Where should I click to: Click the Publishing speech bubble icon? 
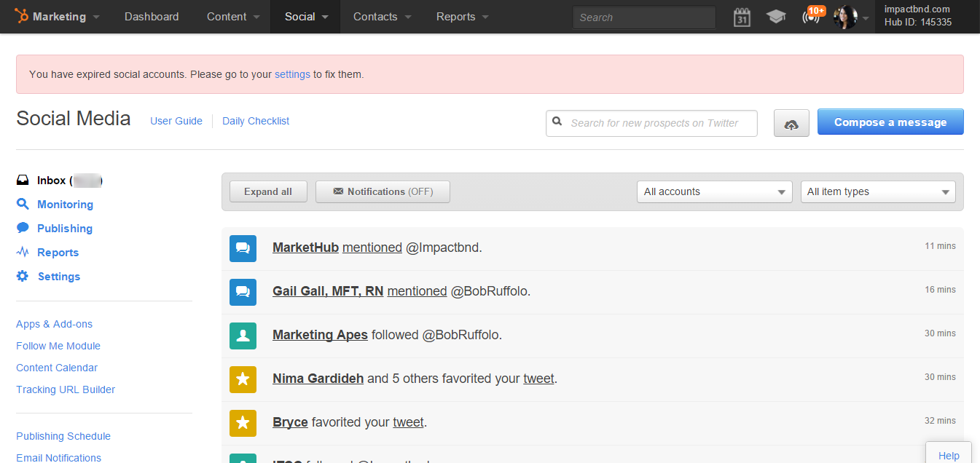[x=23, y=228]
